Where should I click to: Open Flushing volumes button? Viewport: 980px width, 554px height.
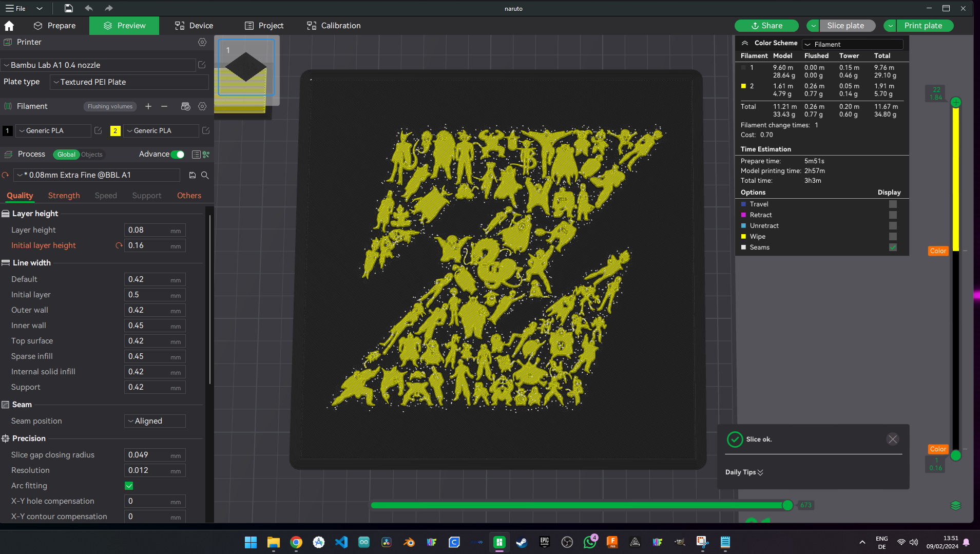pyautogui.click(x=110, y=106)
